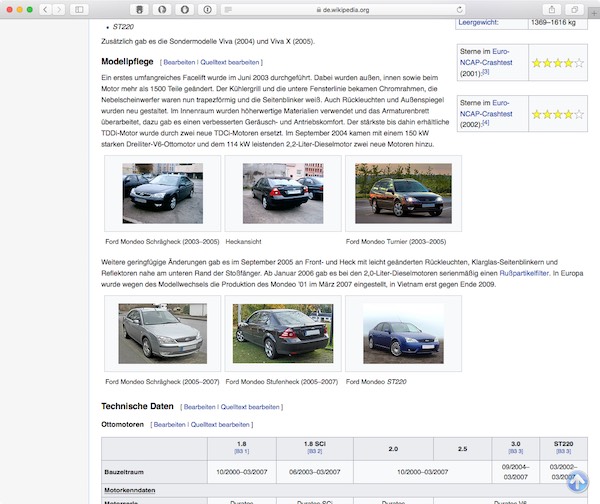Add a new tab with the plus button
The image size is (600, 504).
pyautogui.click(x=594, y=13)
